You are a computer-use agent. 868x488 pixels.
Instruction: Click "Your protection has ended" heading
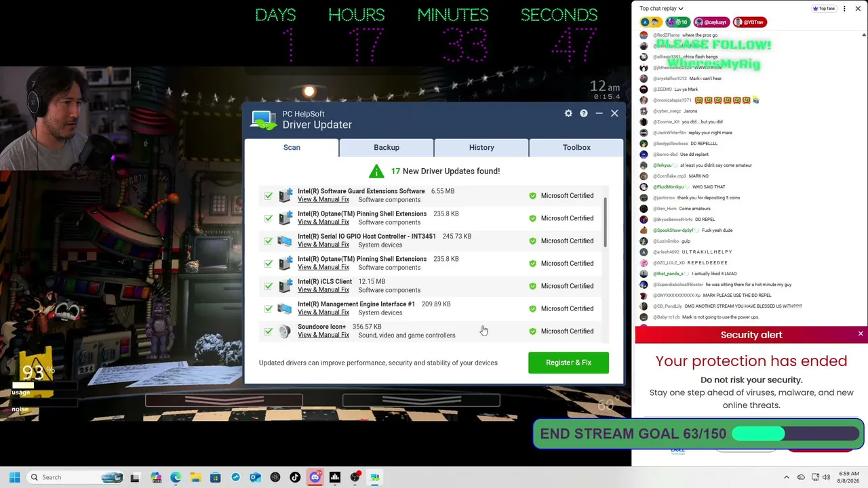[751, 361]
